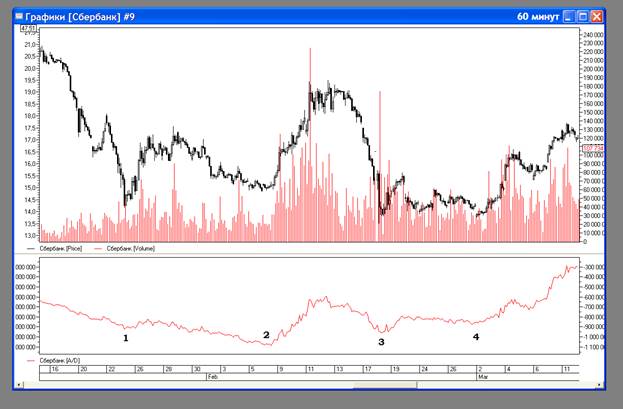
Task: Click the 240 000 volume axis value
Action: click(593, 35)
